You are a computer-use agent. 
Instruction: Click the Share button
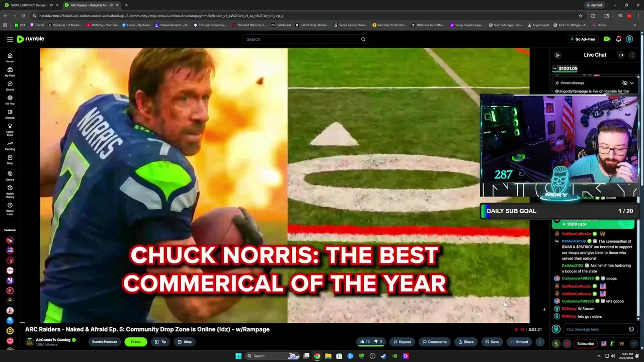[465, 342]
